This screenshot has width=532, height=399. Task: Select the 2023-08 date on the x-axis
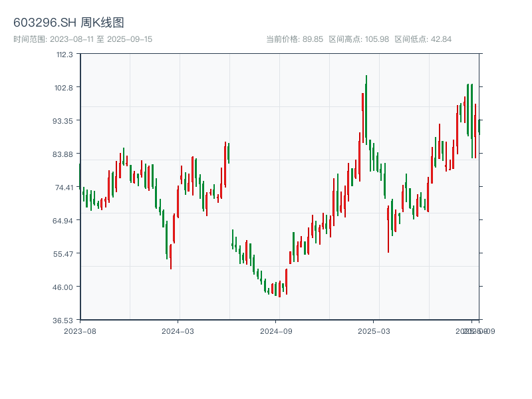coord(80,331)
